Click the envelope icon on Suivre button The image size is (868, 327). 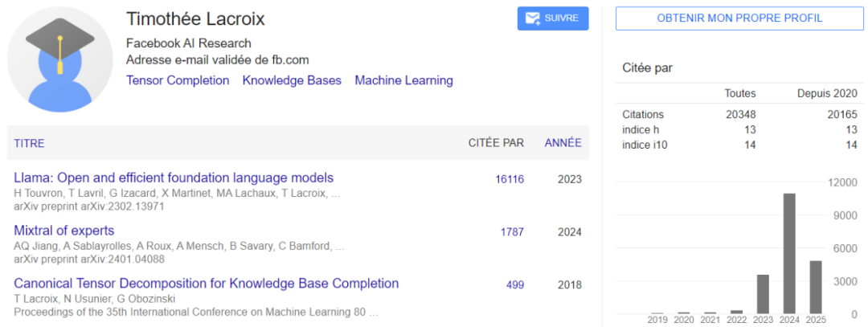click(x=532, y=18)
